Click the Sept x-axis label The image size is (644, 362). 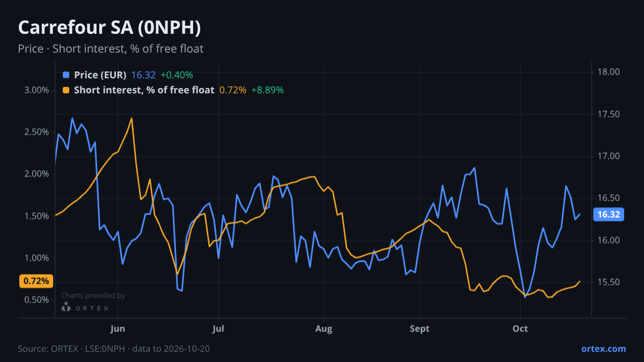[420, 329]
